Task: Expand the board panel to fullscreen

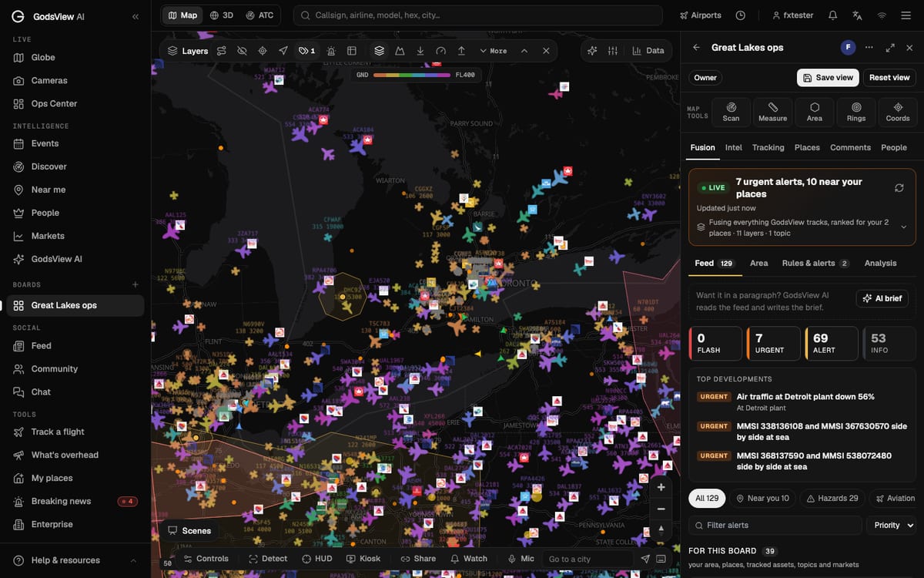Action: (x=890, y=47)
